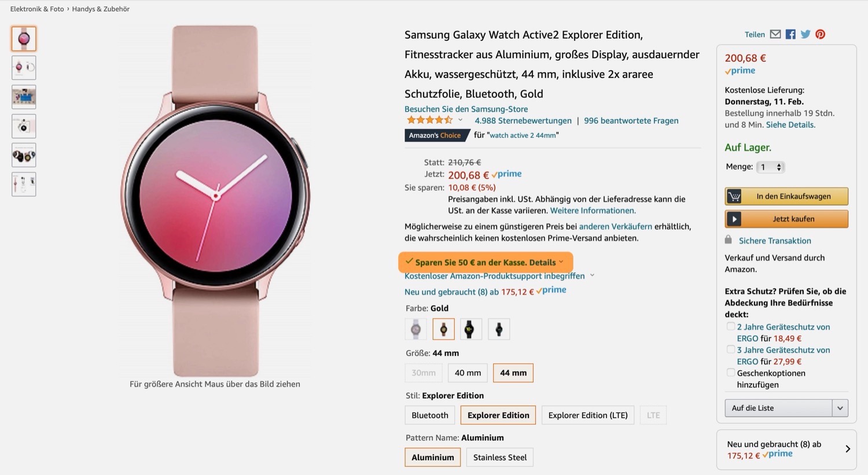
Task: Choose the Stainless Steel pattern
Action: click(x=499, y=457)
